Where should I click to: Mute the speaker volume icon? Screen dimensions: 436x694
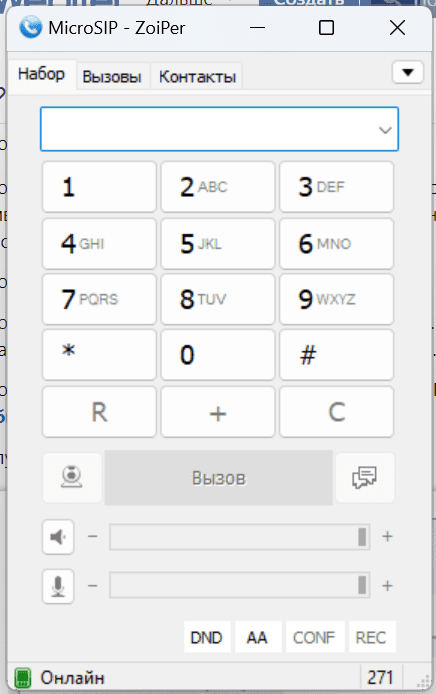coord(58,537)
